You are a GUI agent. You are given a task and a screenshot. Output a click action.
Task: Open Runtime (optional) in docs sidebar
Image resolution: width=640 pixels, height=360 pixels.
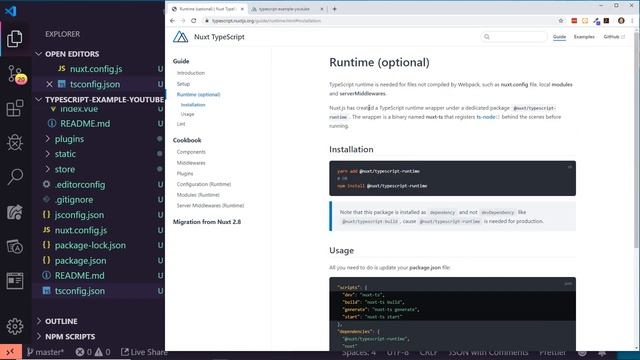tap(198, 94)
